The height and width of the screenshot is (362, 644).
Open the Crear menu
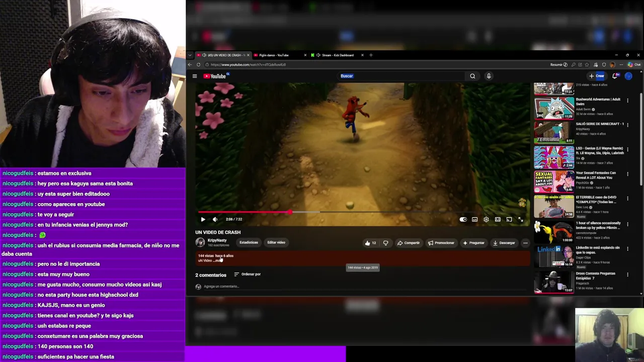click(597, 76)
